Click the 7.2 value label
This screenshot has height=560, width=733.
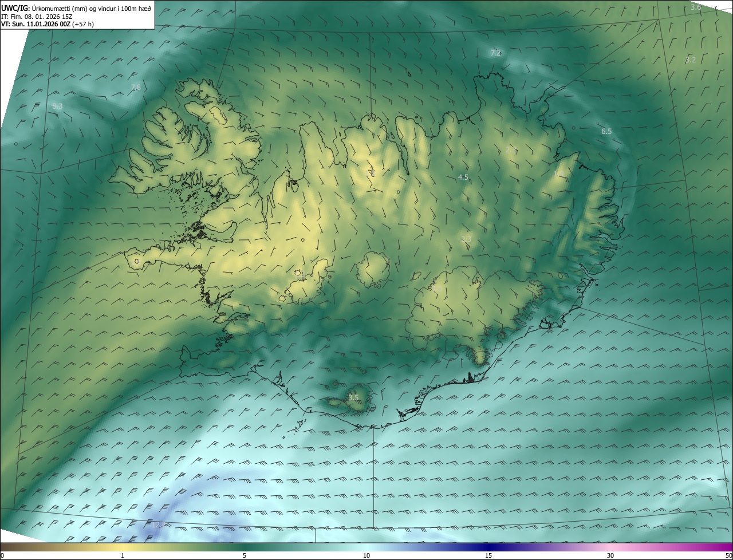click(x=495, y=53)
